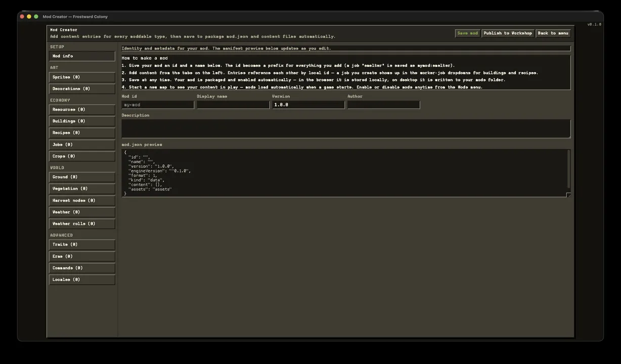Click Publish to Workshop button

508,33
